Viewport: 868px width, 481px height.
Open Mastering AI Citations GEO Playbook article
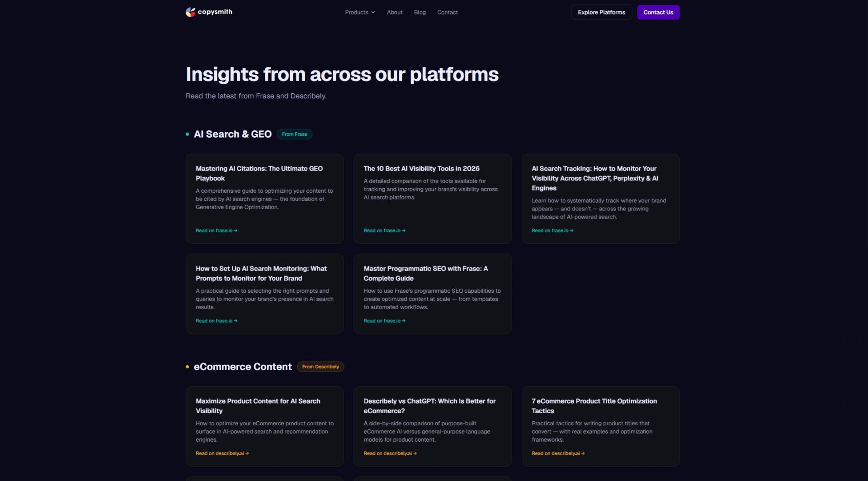pos(259,173)
